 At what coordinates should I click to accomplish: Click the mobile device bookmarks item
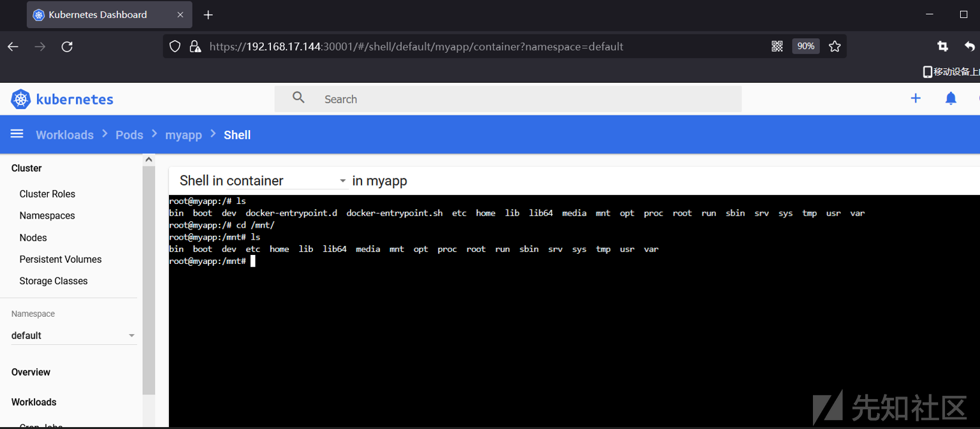(x=951, y=71)
